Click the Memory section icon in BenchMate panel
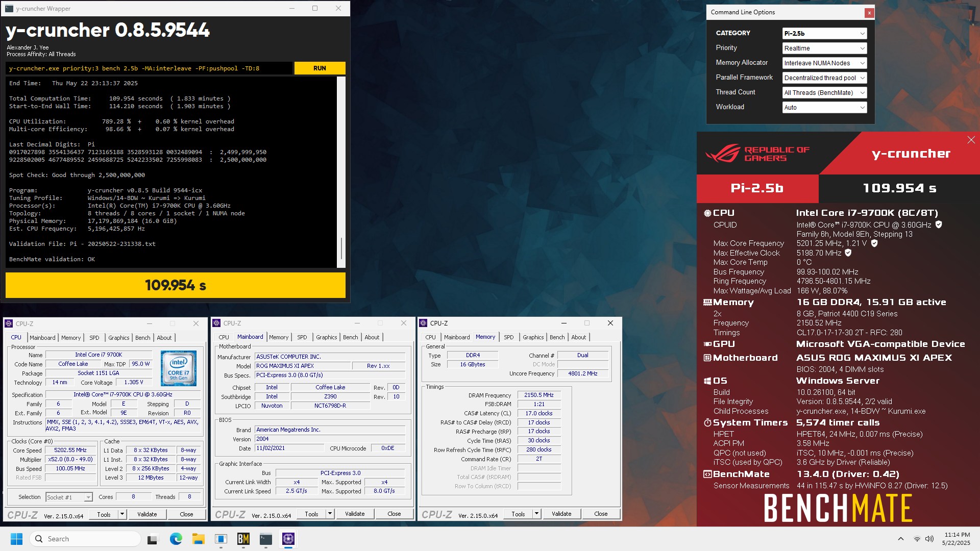Screen dimensions: 980x551 click(x=707, y=303)
